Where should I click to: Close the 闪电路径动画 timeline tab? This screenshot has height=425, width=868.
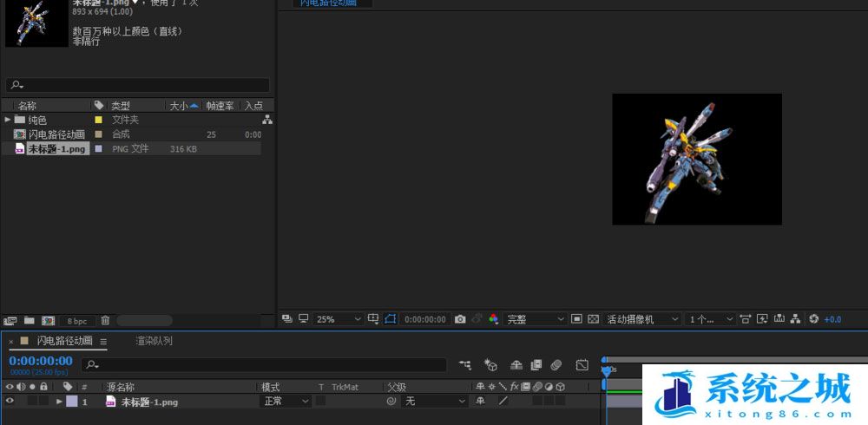tap(11, 342)
